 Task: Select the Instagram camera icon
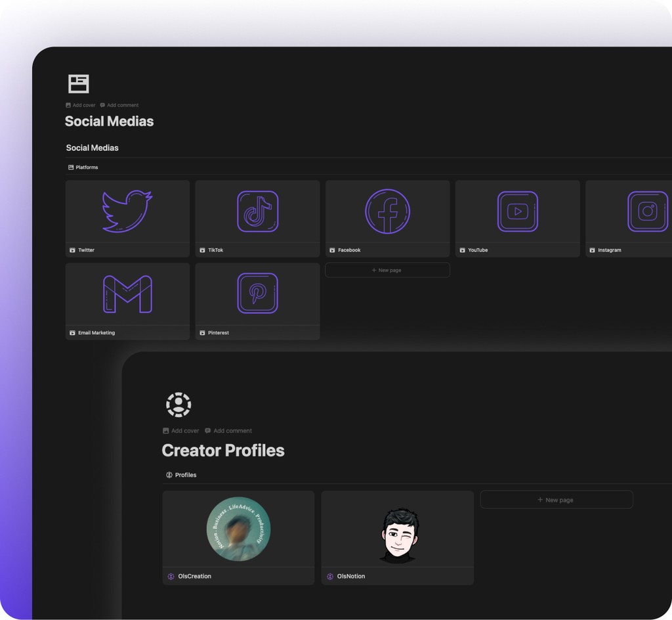646,210
